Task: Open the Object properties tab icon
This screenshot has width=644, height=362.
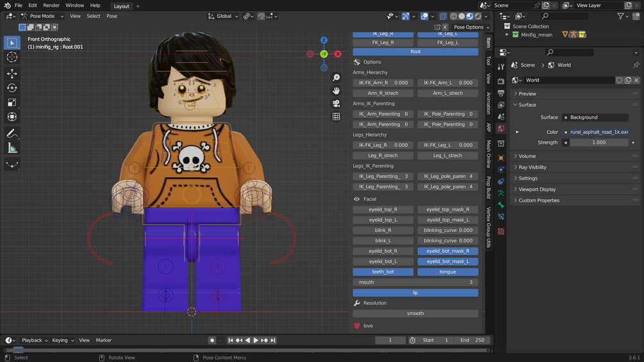Action: [501, 158]
